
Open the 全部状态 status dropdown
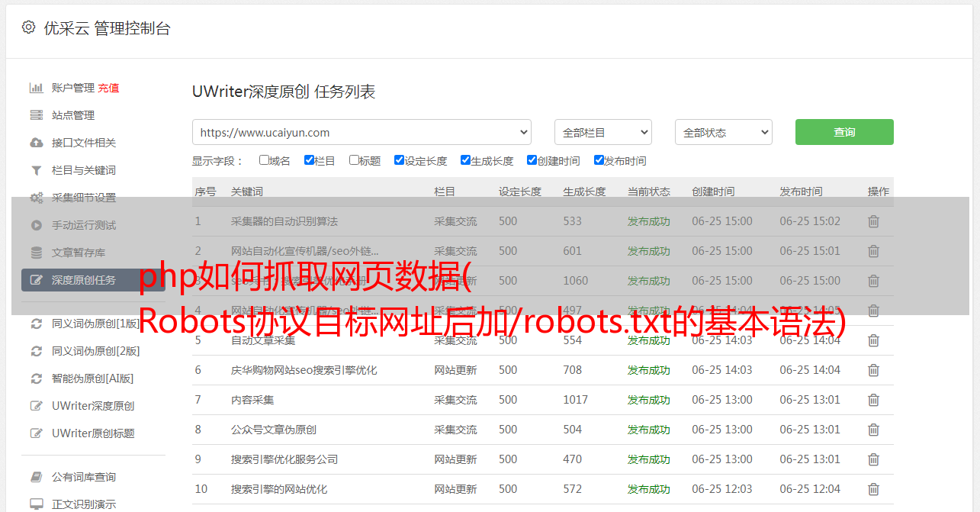coord(723,132)
